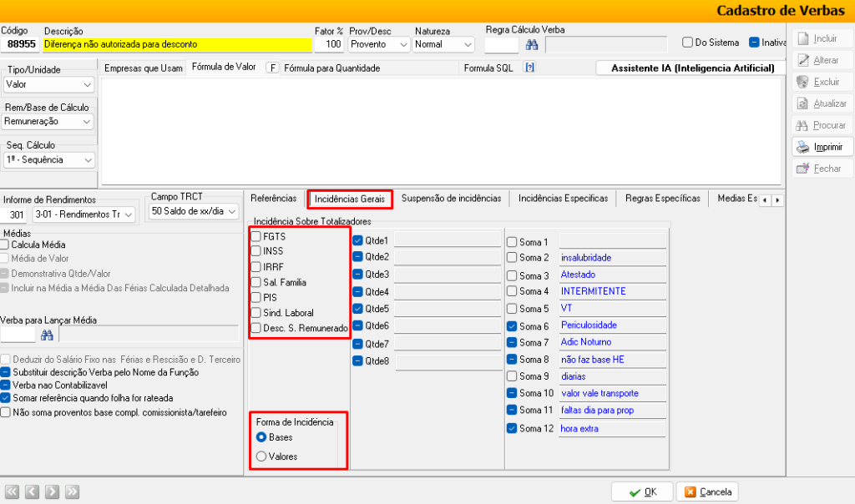Viewport: 855px width, 504px height.
Task: Tick the Desc. S. Remunerado checkbox
Action: pos(255,328)
